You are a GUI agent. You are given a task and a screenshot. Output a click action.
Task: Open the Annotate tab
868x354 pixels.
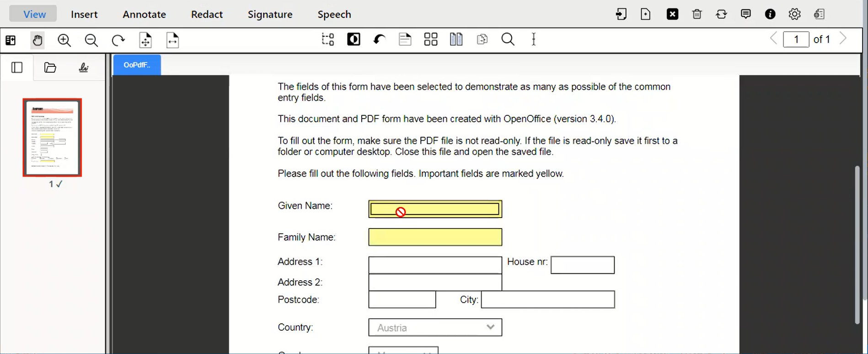[144, 14]
